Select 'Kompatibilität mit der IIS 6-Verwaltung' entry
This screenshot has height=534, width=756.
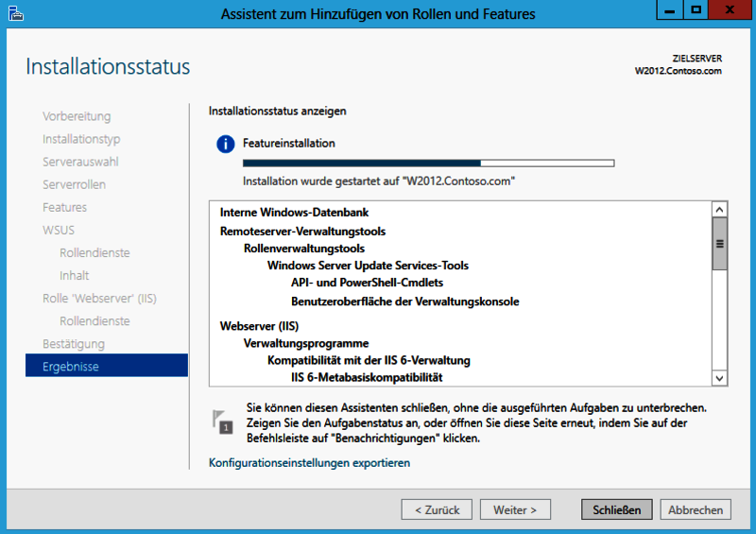pos(369,360)
